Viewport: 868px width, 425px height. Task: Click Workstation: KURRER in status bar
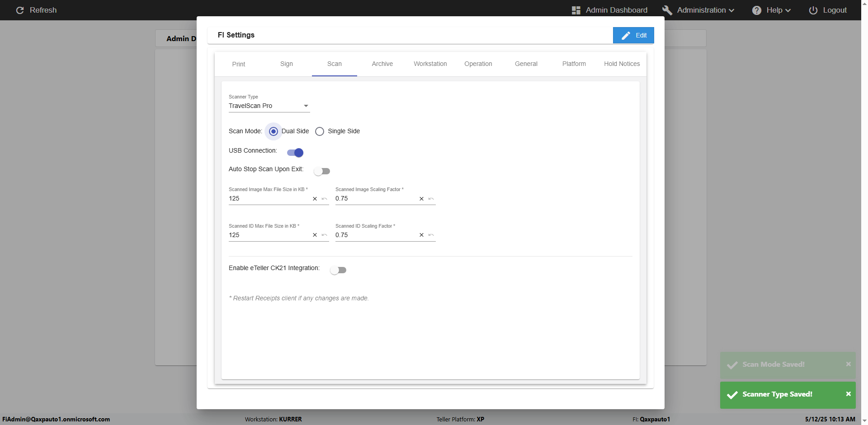274,420
